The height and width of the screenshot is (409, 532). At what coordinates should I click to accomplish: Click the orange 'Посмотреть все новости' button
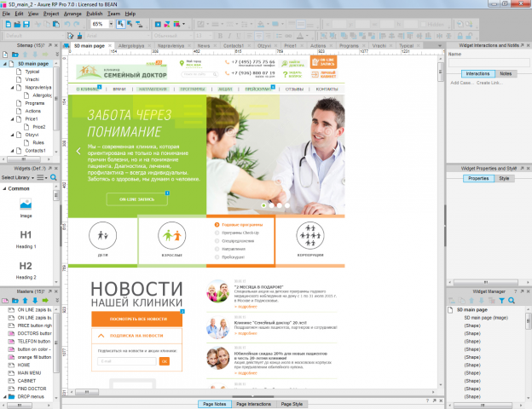click(136, 320)
